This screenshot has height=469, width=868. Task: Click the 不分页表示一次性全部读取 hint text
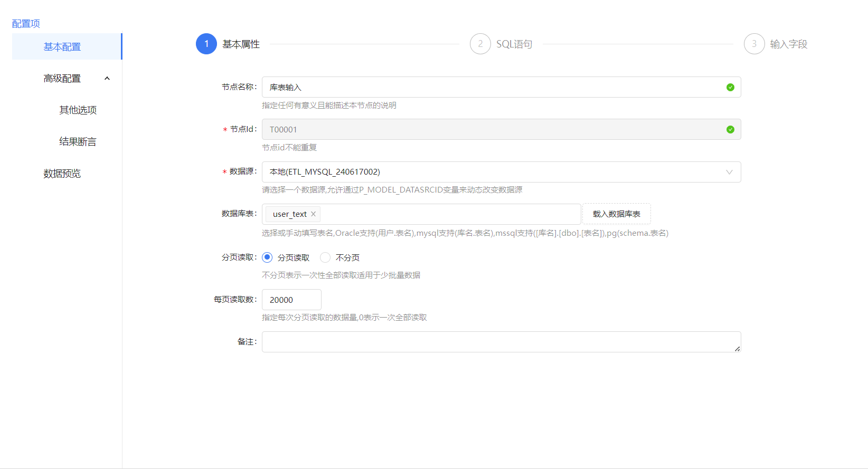[341, 275]
